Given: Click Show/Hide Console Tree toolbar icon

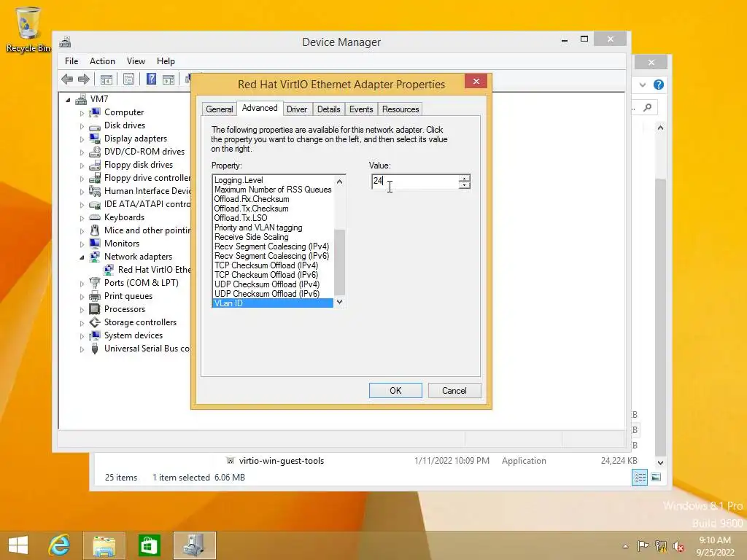Looking at the screenshot, I should [x=107, y=79].
